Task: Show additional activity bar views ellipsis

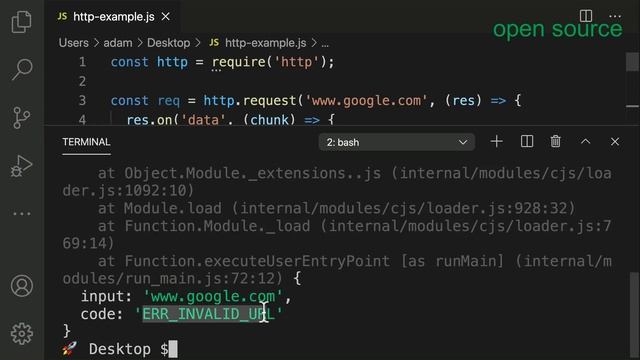Action: pos(22,213)
